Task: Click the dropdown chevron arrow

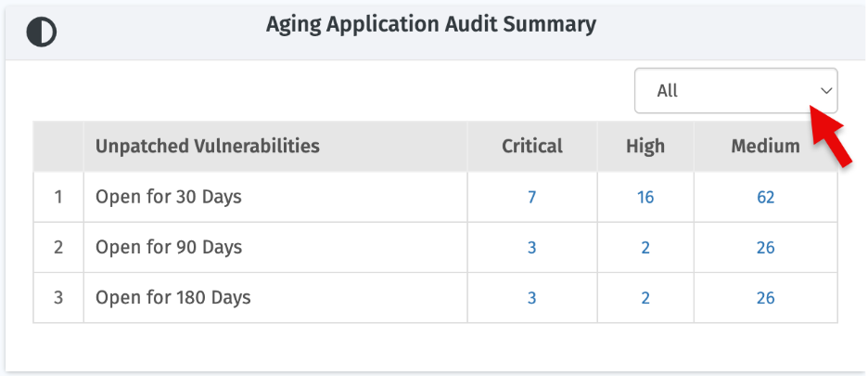Action: pos(826,91)
